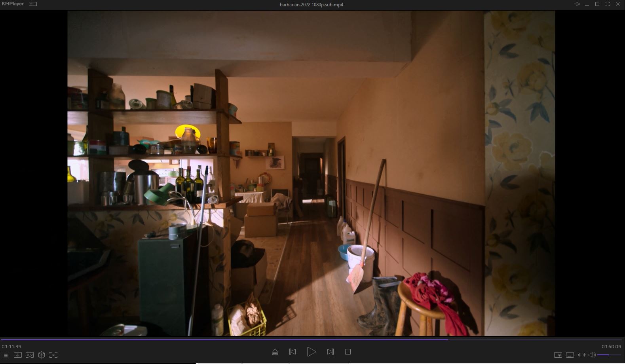Open the playlist panel icon
Viewport: 625px width, 364px height.
click(x=6, y=355)
